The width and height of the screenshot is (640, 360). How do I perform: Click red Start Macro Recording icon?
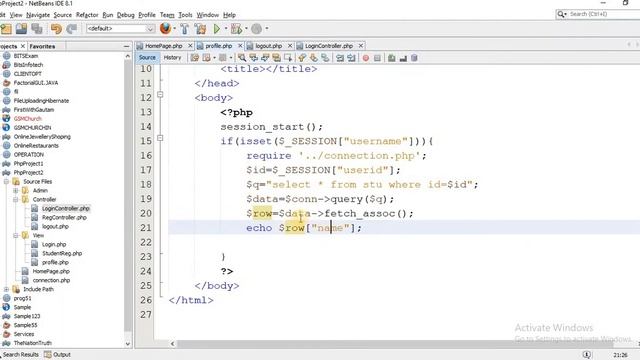[366, 58]
